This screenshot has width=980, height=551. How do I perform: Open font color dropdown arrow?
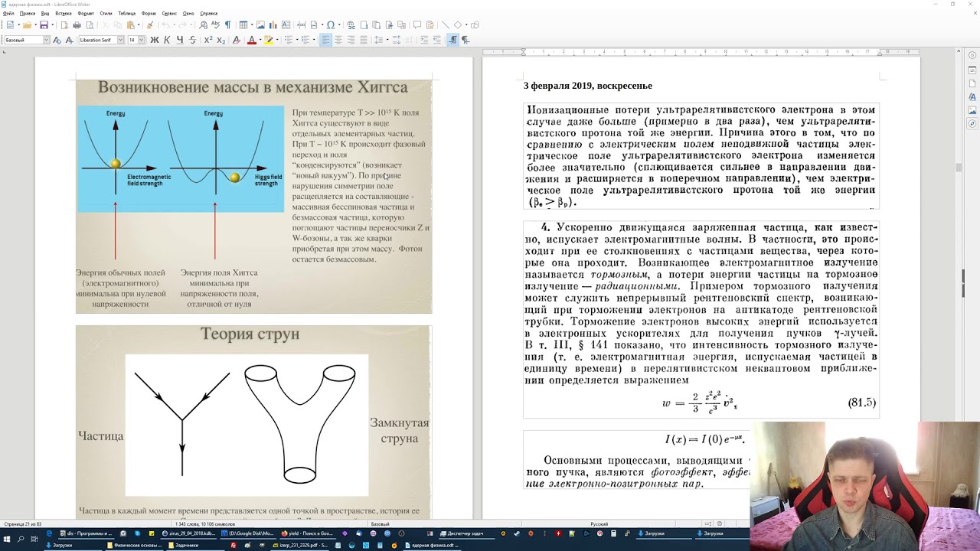(260, 40)
